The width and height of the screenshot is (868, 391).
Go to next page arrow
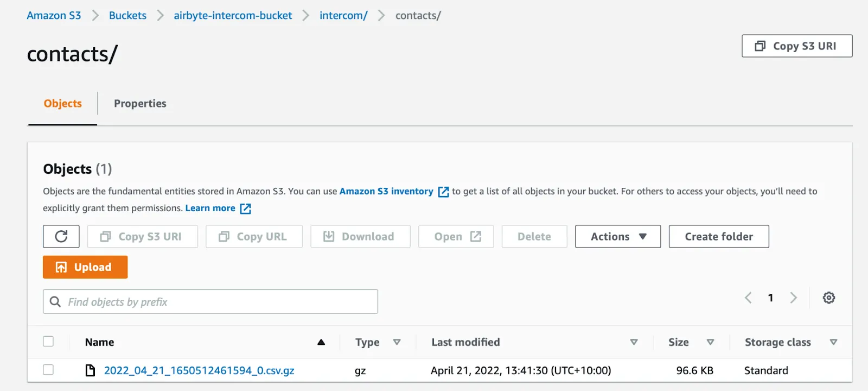794,298
